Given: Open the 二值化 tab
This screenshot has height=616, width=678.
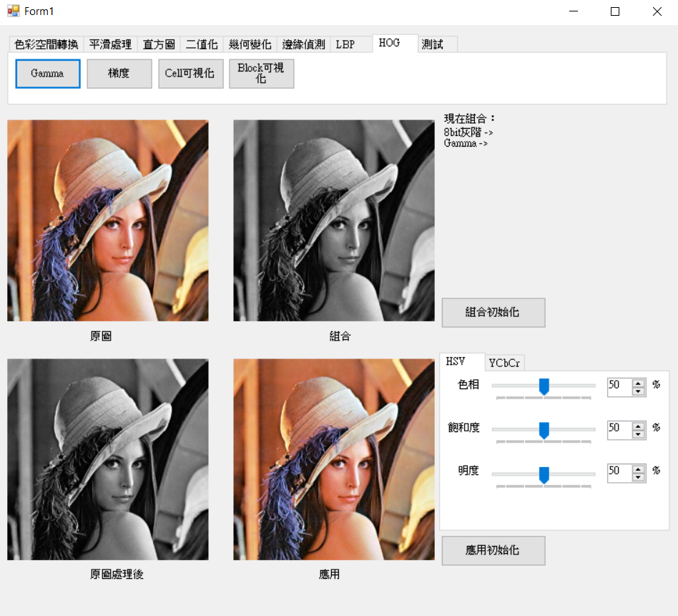Looking at the screenshot, I should pyautogui.click(x=202, y=44).
